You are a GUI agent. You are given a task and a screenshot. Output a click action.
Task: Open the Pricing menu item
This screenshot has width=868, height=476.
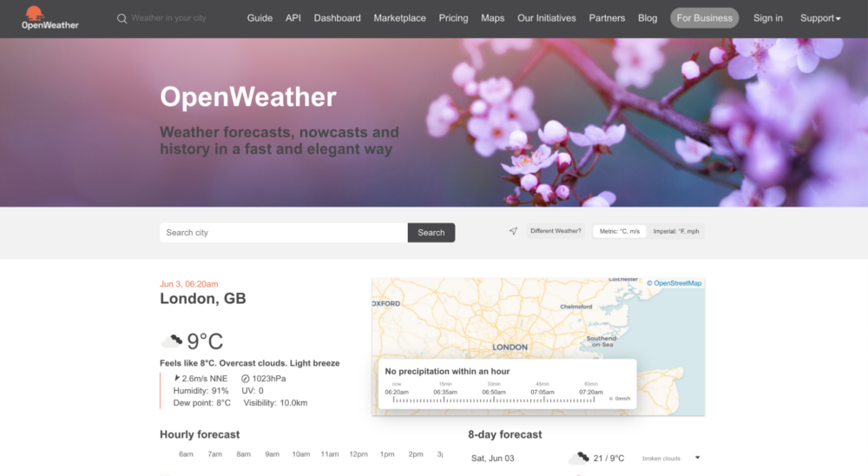coord(453,18)
